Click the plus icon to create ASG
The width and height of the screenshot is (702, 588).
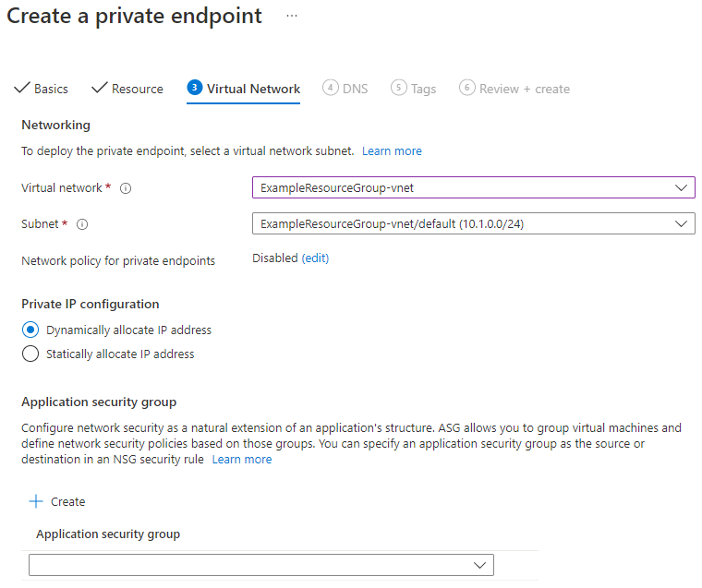tap(36, 501)
